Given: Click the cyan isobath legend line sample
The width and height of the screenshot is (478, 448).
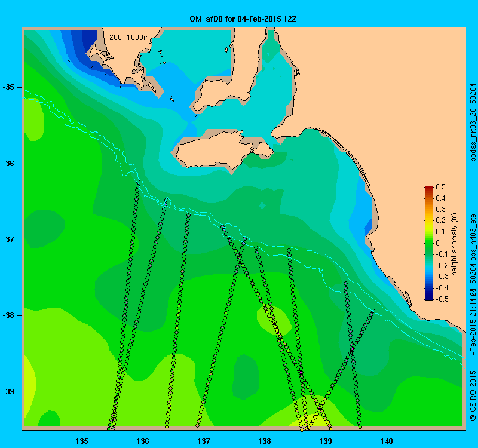Looking at the screenshot, I should click(x=121, y=44).
